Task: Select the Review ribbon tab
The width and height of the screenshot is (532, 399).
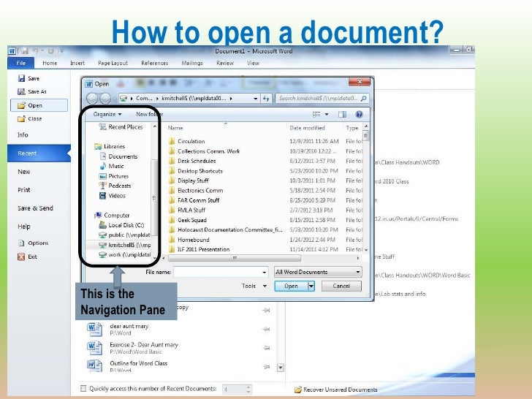Action: click(225, 63)
